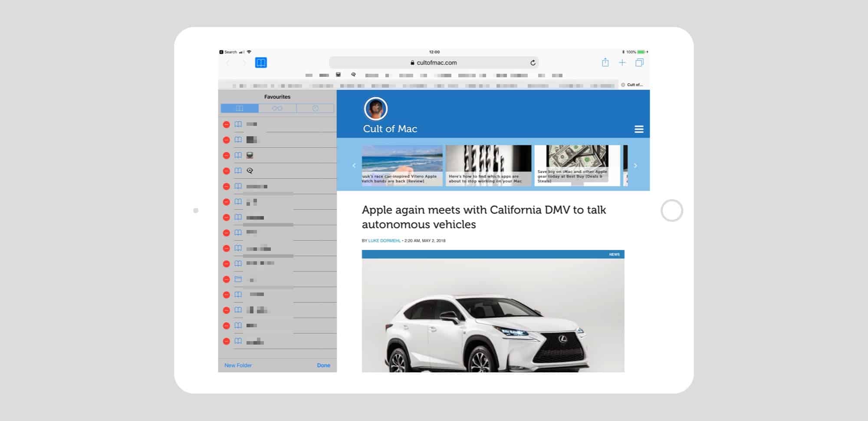The height and width of the screenshot is (421, 868).
Task: Tap the battery indicator in status bar
Action: click(x=641, y=52)
